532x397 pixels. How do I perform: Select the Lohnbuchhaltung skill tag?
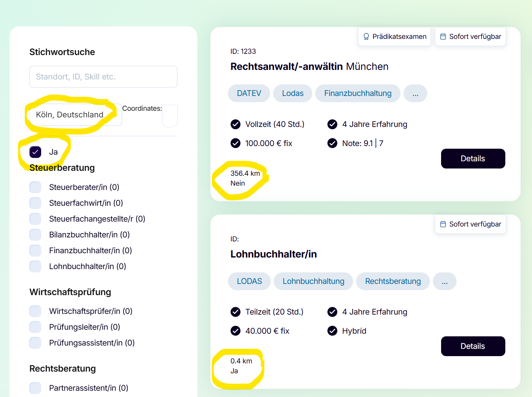pos(313,281)
